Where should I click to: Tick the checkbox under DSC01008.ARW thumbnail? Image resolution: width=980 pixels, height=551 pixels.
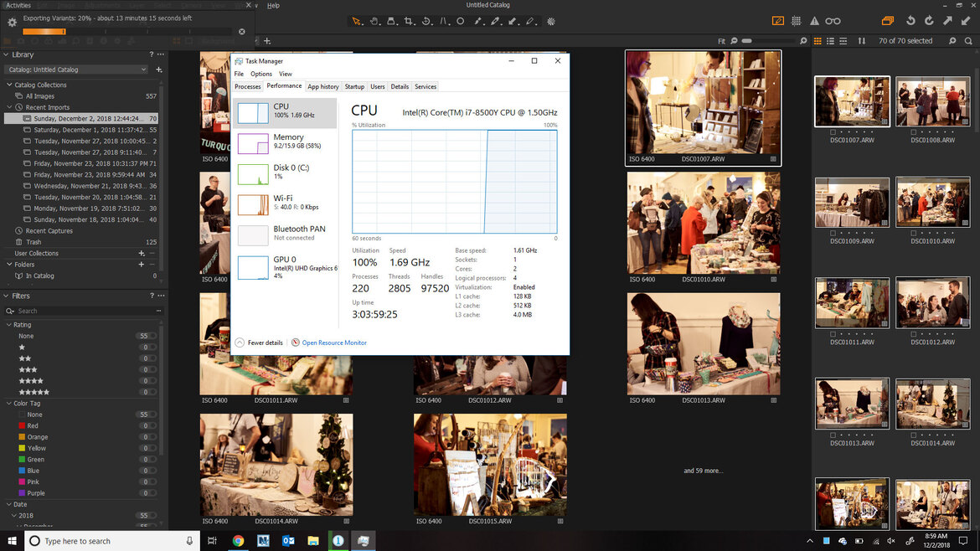tap(914, 132)
